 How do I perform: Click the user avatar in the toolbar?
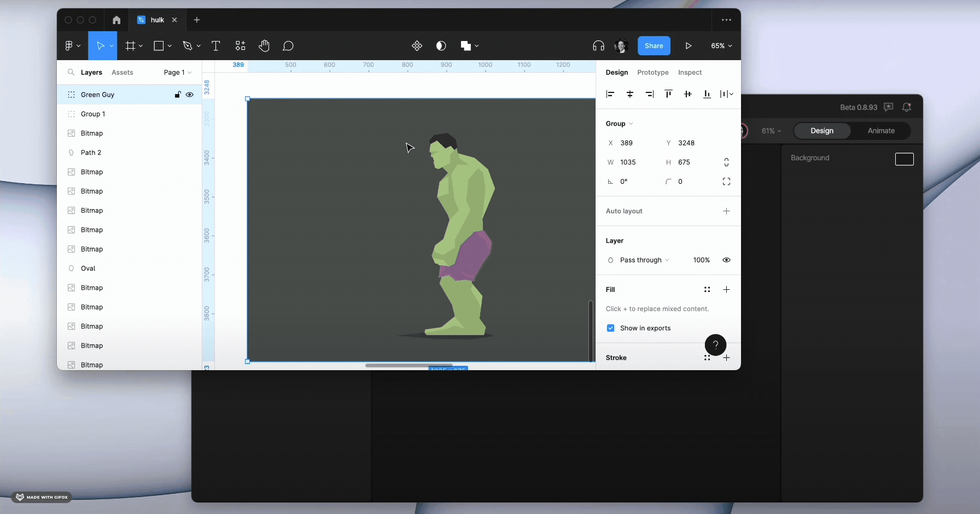(x=621, y=46)
